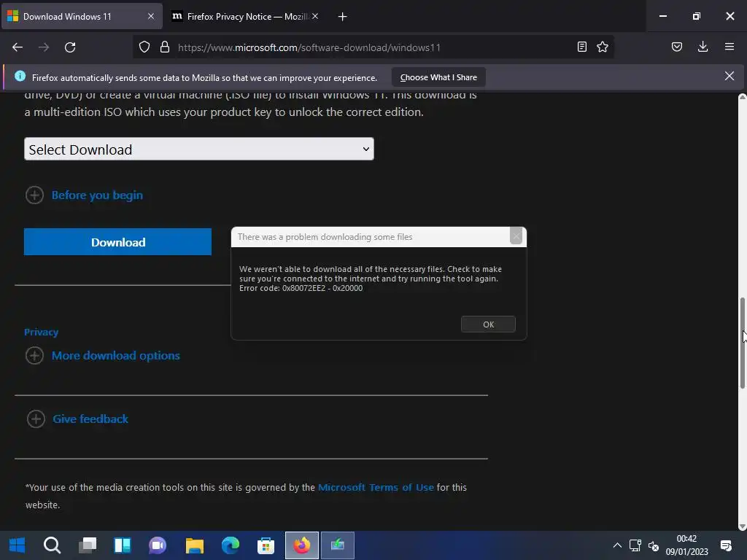The image size is (747, 560).
Task: Click the forward navigation arrow
Action: click(44, 47)
